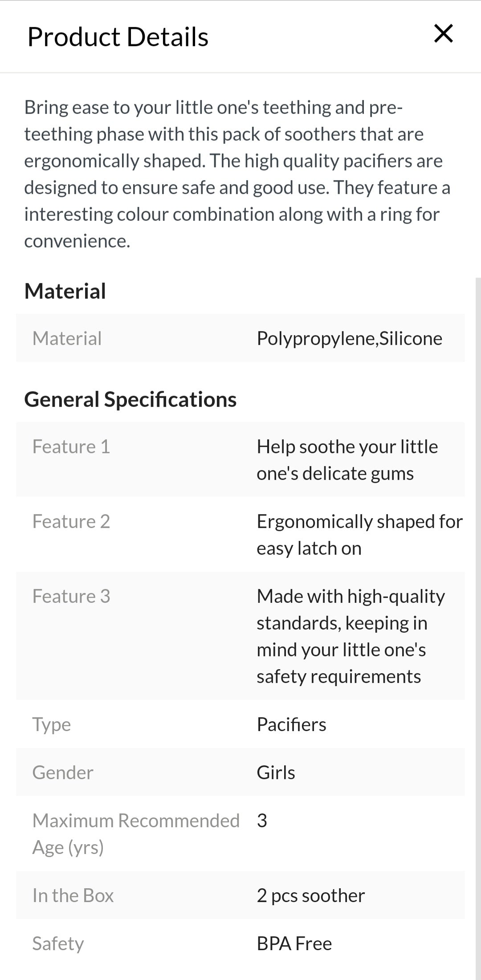Image resolution: width=481 pixels, height=980 pixels.
Task: Click the Feature 2 row label
Action: [71, 521]
